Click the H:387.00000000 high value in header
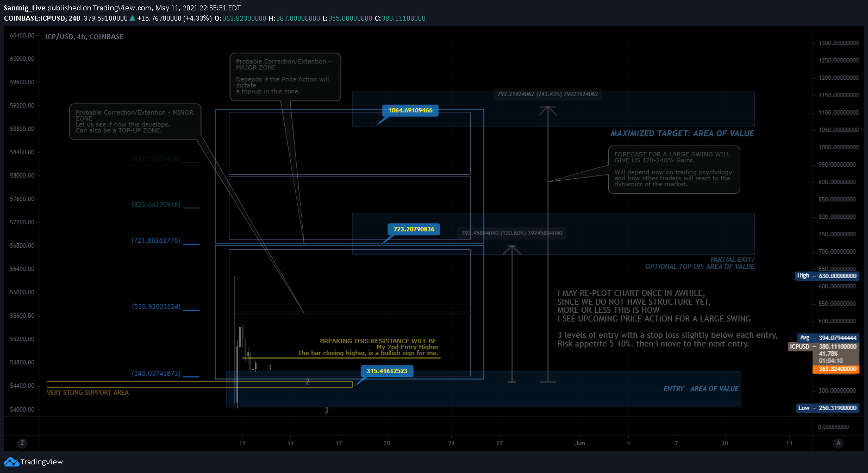The height and width of the screenshot is (473, 868). point(294,18)
